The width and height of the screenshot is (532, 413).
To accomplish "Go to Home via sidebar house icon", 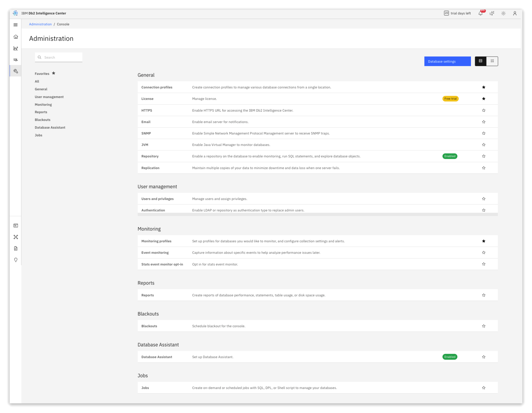I will point(15,37).
